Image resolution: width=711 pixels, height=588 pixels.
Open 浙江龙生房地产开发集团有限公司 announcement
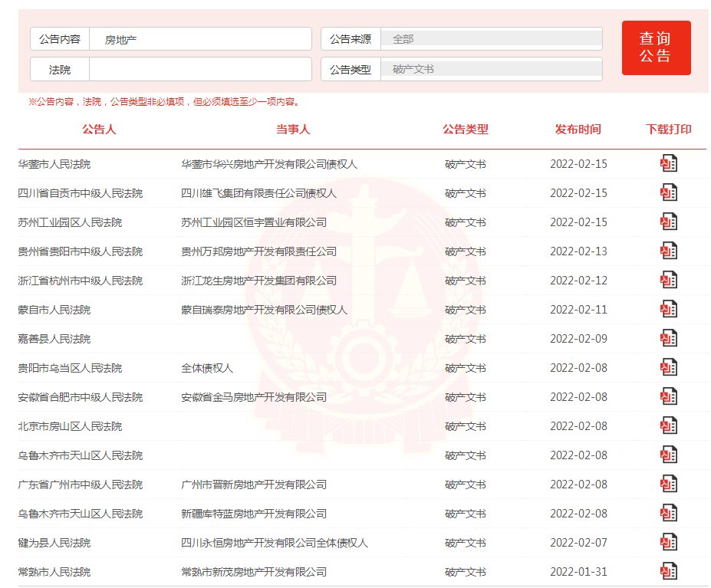(259, 281)
